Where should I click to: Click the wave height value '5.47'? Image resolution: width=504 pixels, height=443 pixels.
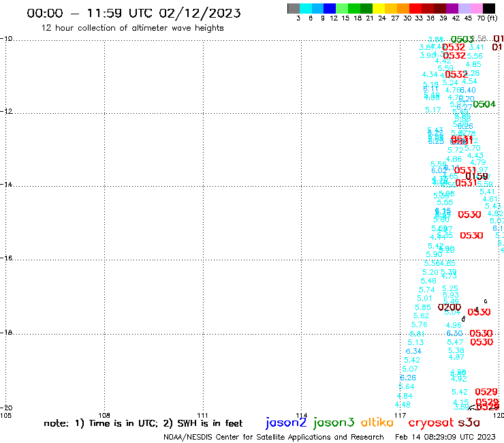pos(455,342)
